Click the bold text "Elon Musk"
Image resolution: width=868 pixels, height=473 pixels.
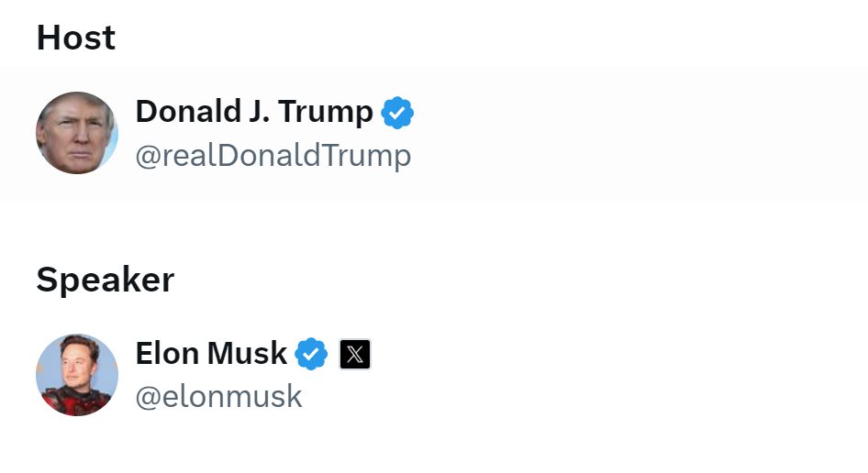pyautogui.click(x=211, y=353)
